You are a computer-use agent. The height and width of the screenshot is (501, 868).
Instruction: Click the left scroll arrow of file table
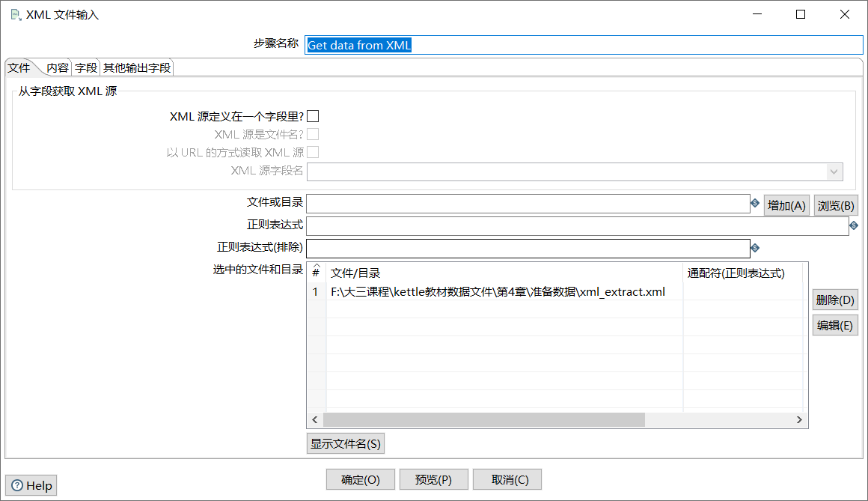tap(315, 419)
